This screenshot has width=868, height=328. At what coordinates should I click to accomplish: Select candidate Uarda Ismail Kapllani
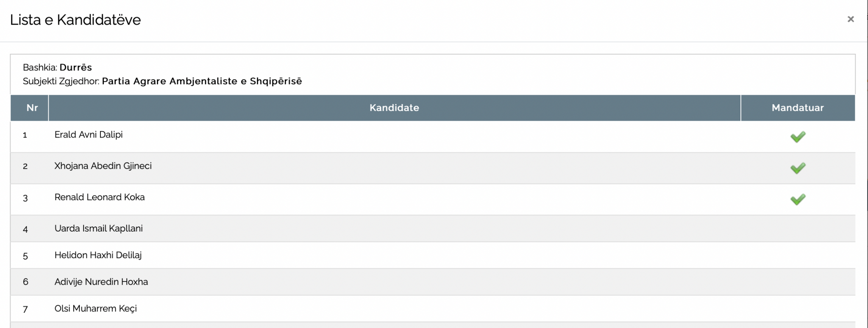coord(99,229)
